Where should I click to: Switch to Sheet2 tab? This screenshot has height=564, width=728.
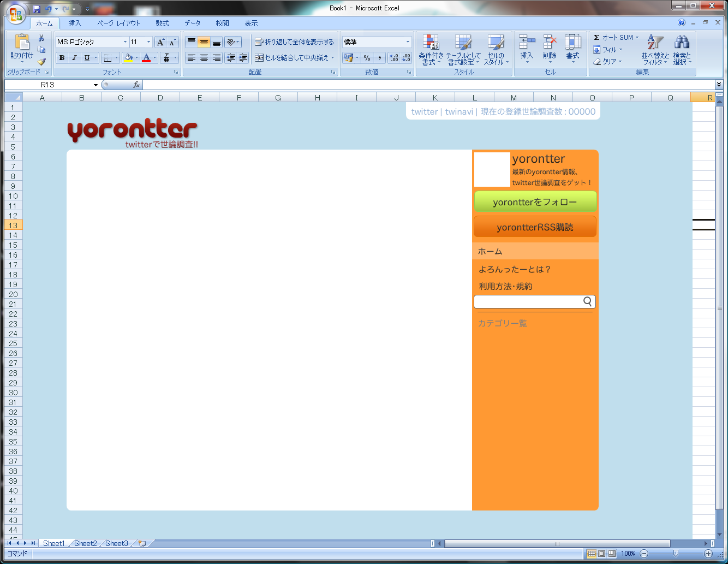pos(86,543)
